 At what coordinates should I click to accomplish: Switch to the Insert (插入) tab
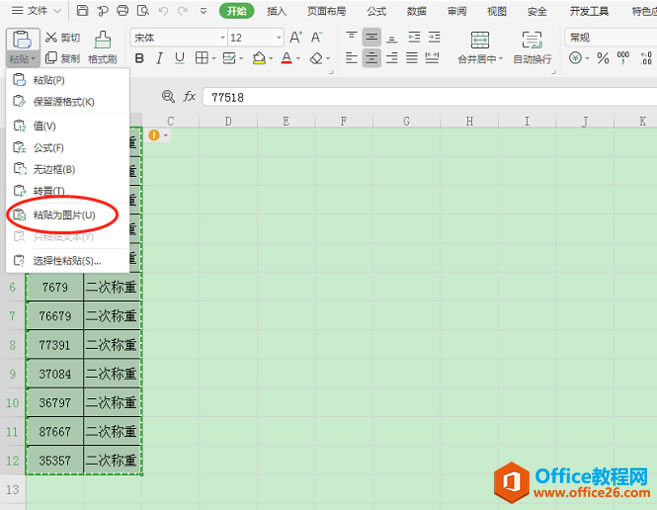[x=277, y=11]
